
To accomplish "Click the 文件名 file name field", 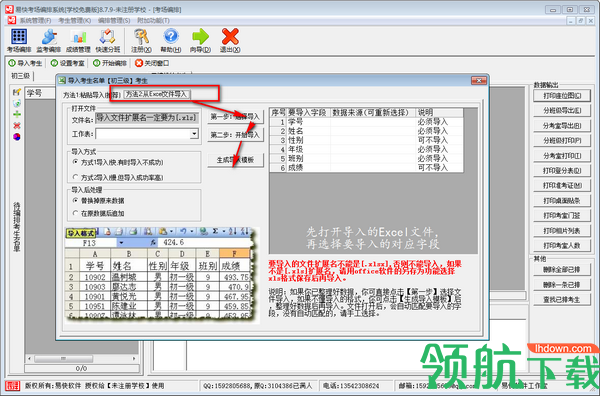I will 147,118.
